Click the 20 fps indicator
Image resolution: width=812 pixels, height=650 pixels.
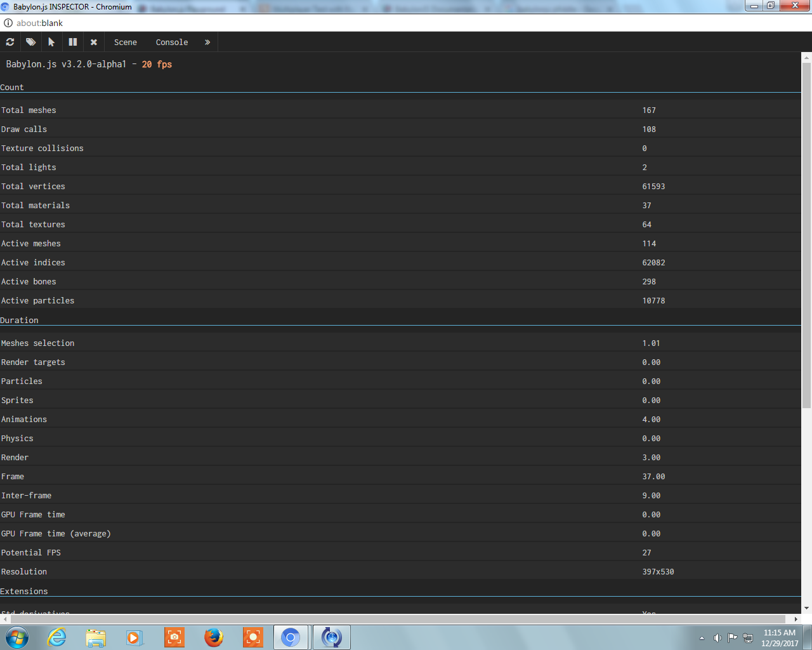pos(157,64)
